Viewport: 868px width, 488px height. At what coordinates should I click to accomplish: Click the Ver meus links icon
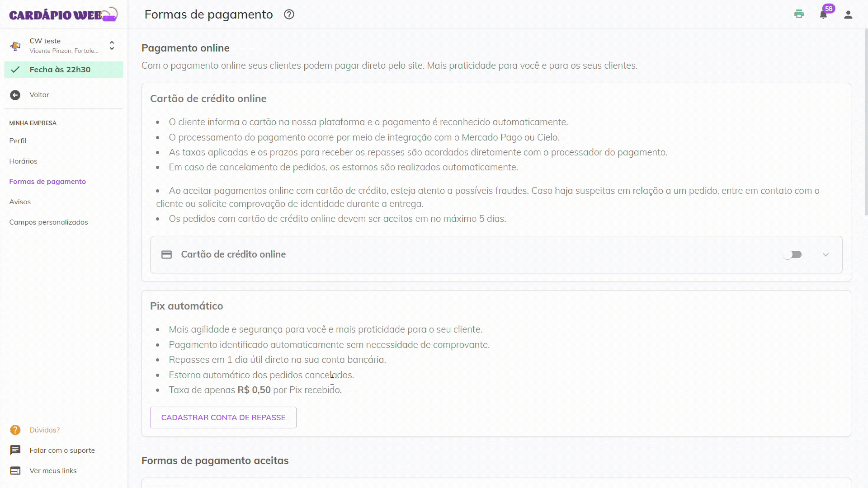click(x=15, y=470)
